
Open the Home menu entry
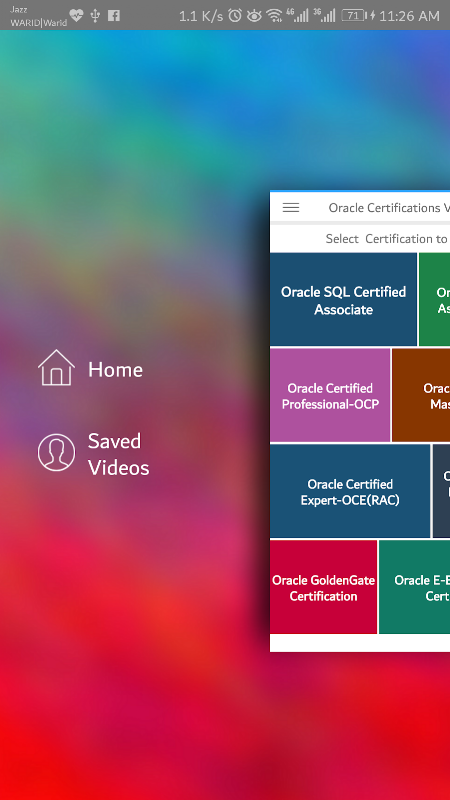click(90, 368)
